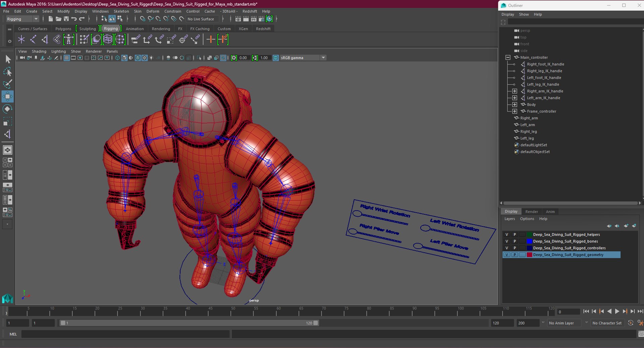Image resolution: width=644 pixels, height=348 pixels.
Task: Toggle playback P box of bones layer
Action: [515, 241]
